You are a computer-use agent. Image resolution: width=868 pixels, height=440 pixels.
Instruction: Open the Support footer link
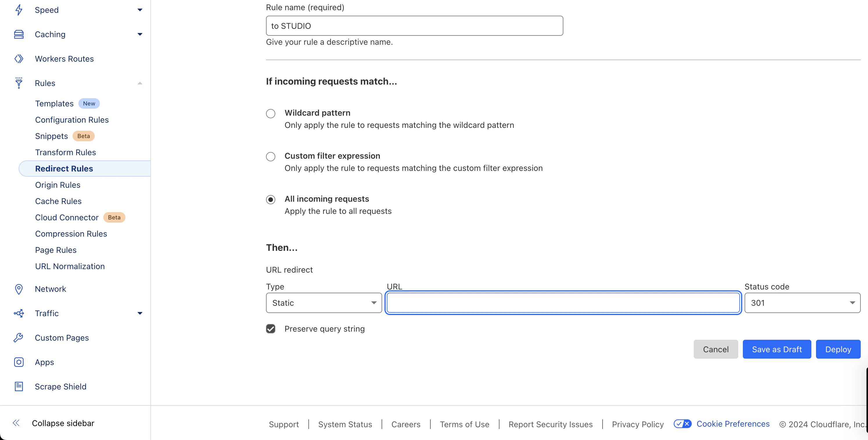(x=284, y=424)
